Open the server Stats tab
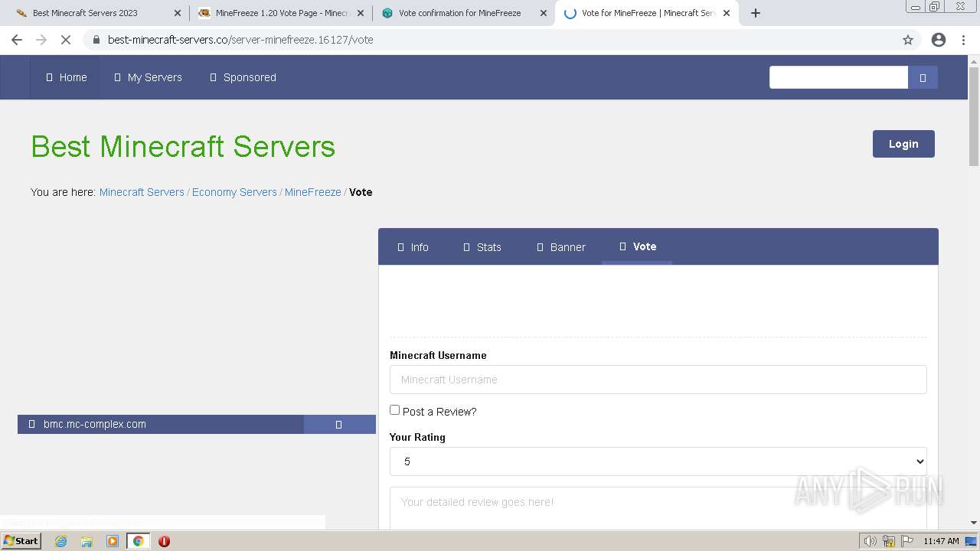The width and height of the screenshot is (980, 551). (482, 247)
